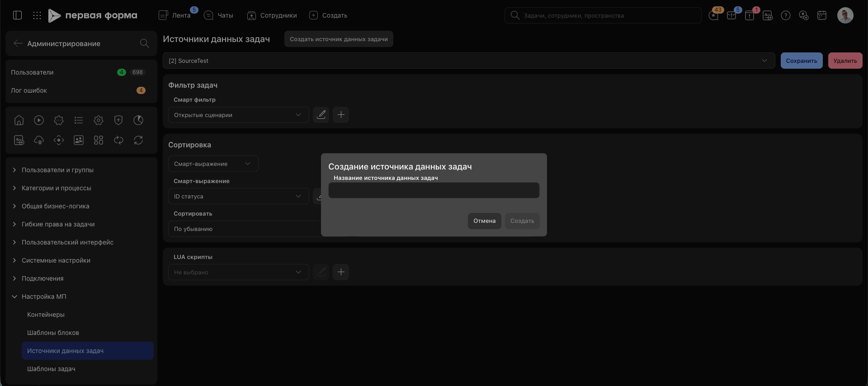868x386 pixels.
Task: Open the help question mark icon
Action: tap(786, 15)
